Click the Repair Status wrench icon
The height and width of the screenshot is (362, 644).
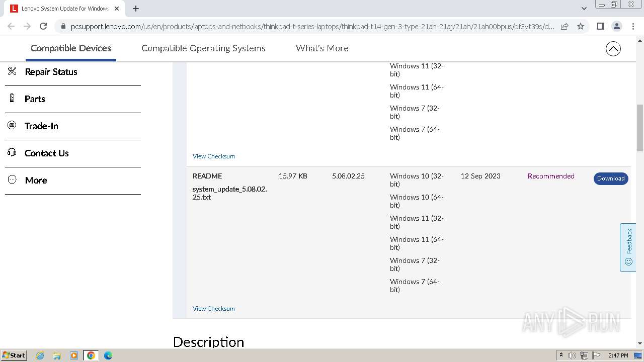click(12, 71)
